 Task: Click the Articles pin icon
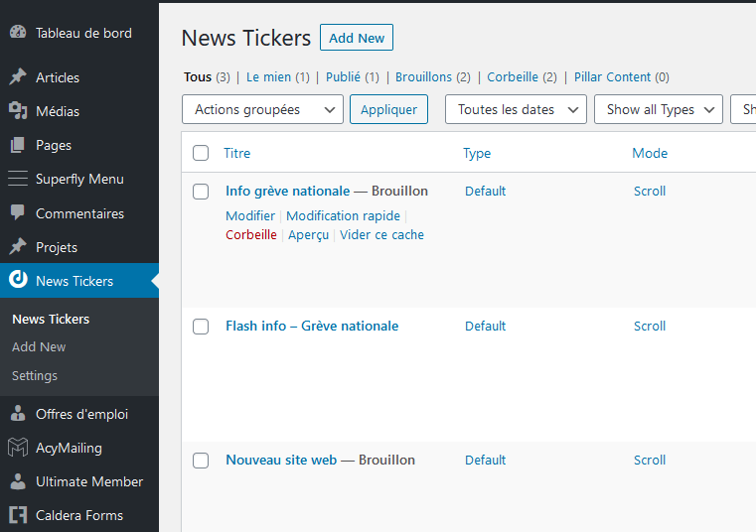coord(18,77)
